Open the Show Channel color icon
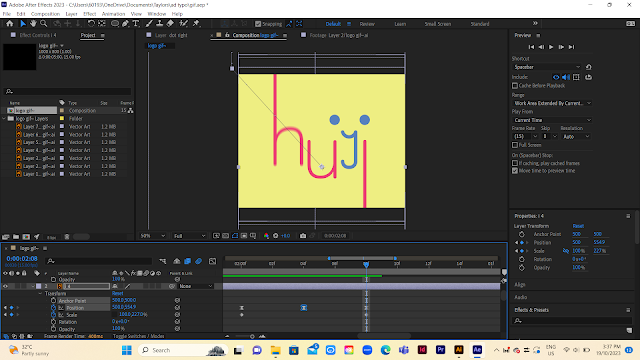 tap(266, 236)
